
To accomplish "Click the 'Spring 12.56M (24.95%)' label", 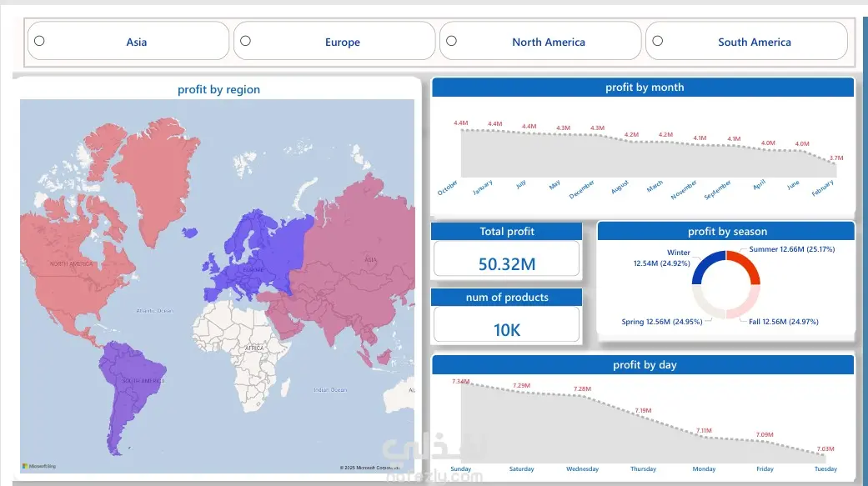I will [x=661, y=322].
